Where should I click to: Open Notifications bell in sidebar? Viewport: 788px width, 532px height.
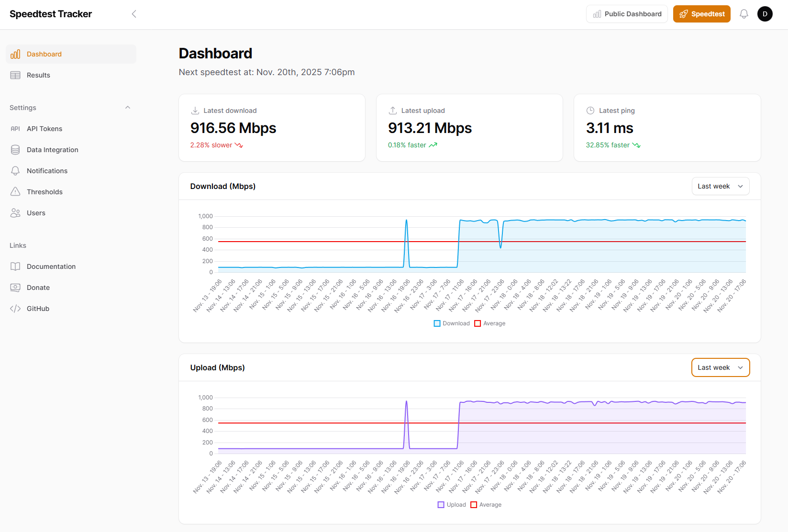point(15,170)
